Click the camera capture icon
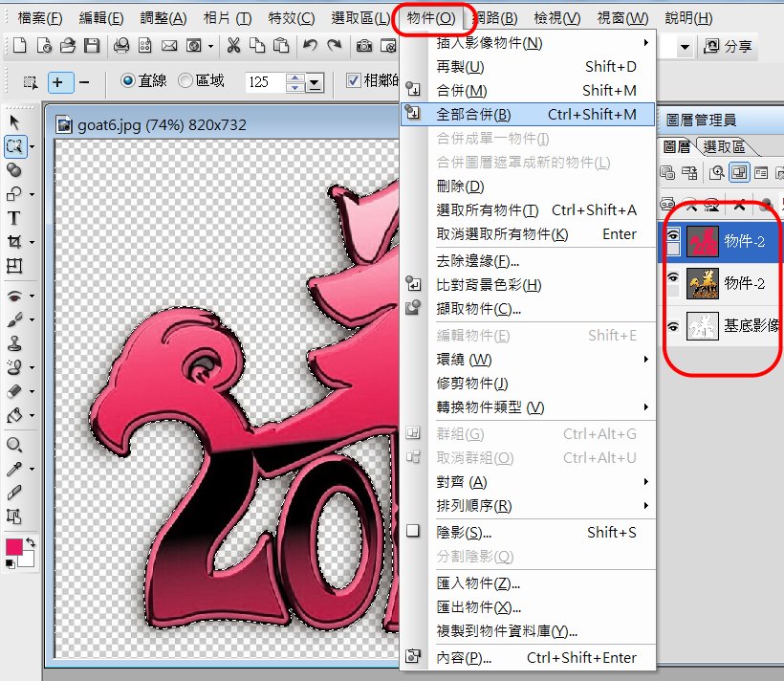Screen dimensions: 784x681 coord(364,46)
